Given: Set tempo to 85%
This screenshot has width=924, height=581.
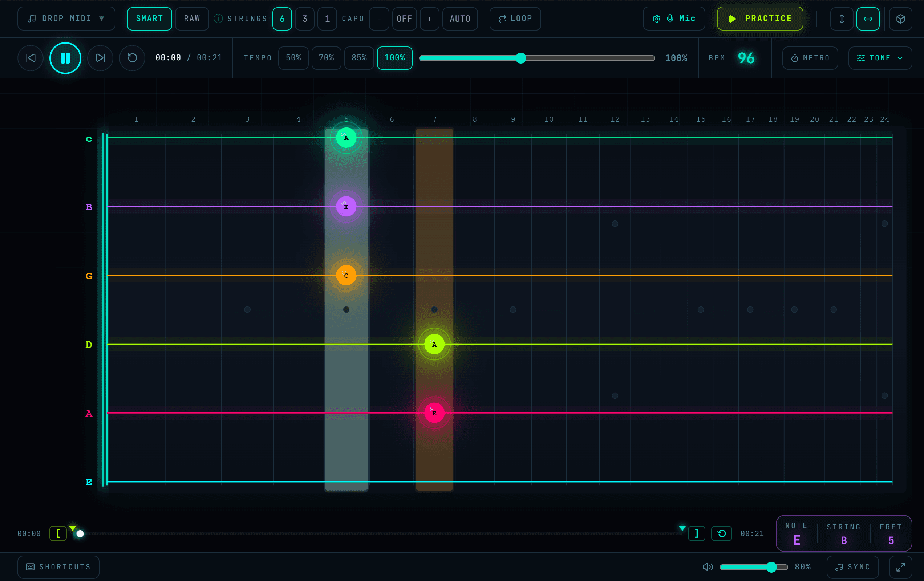Looking at the screenshot, I should click(359, 58).
